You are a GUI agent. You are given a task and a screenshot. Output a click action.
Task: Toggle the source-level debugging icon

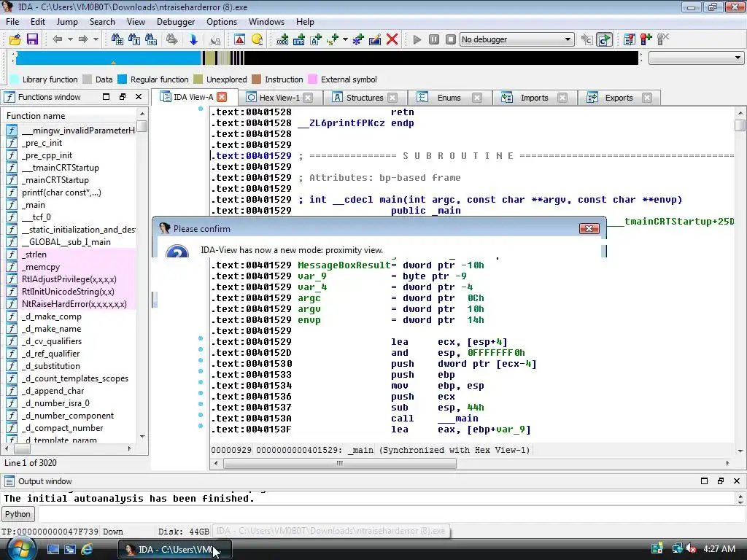604,39
